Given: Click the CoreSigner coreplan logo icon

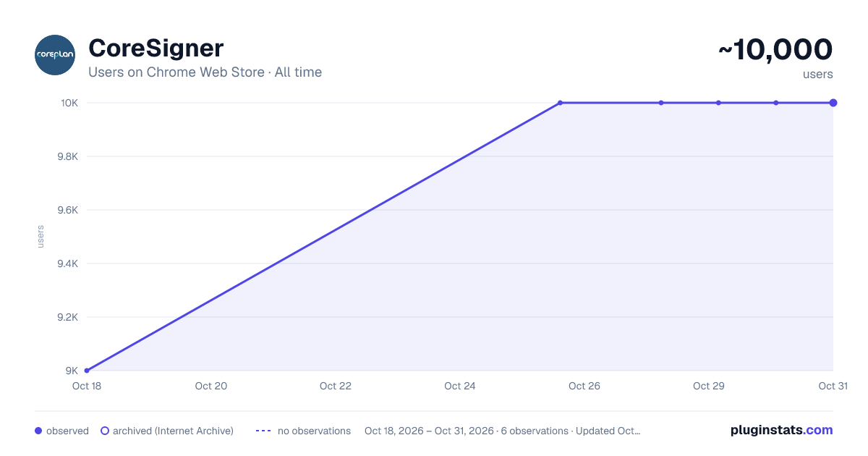Looking at the screenshot, I should (55, 55).
